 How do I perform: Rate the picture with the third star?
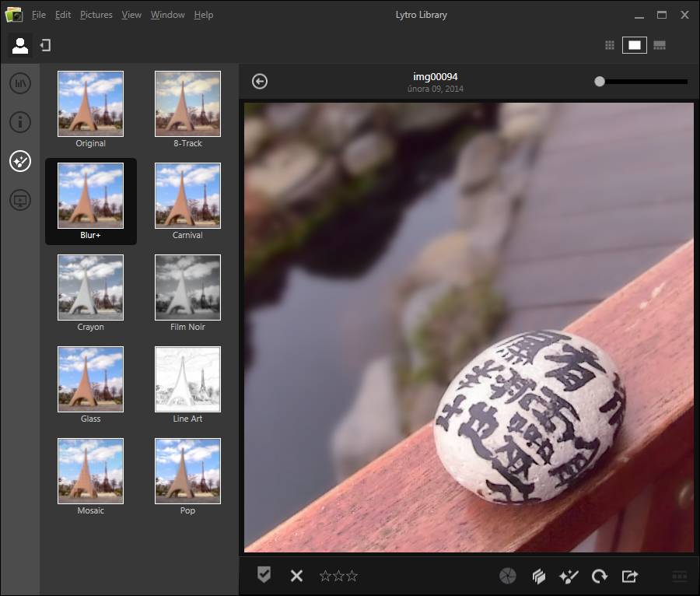click(x=353, y=576)
